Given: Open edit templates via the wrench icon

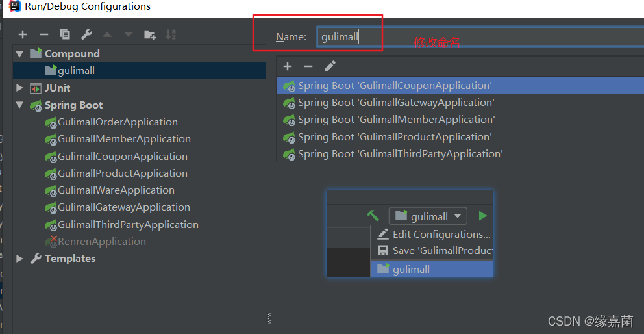Looking at the screenshot, I should (x=86, y=34).
